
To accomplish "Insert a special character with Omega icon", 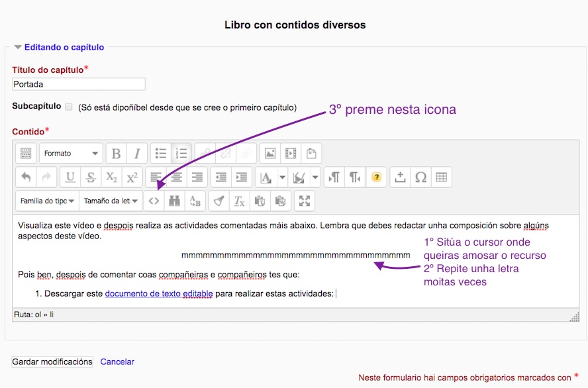I will point(420,177).
